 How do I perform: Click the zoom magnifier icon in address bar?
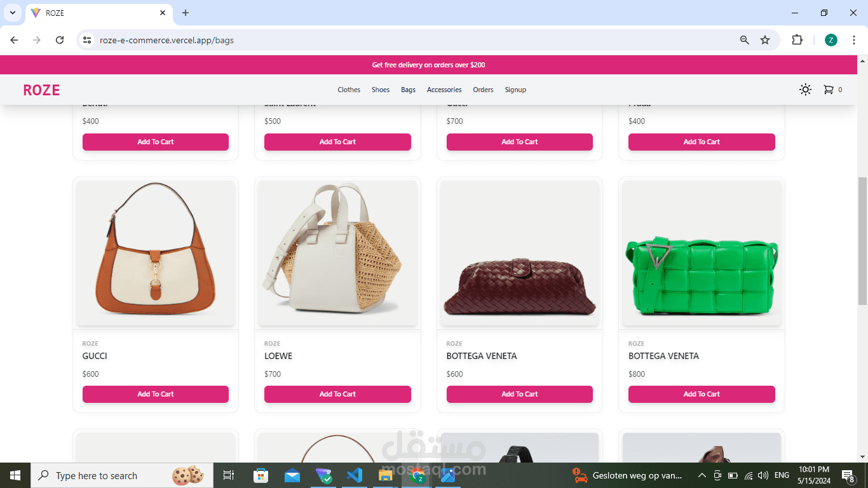[745, 40]
